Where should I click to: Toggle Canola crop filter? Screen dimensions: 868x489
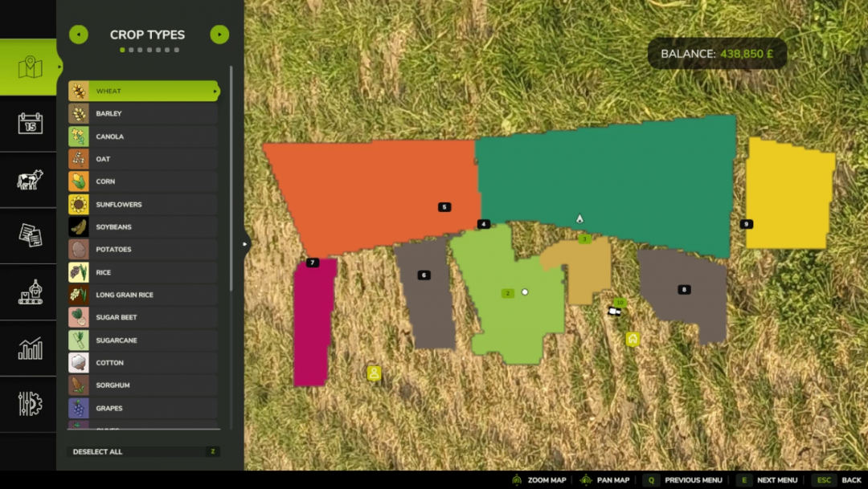pyautogui.click(x=143, y=136)
